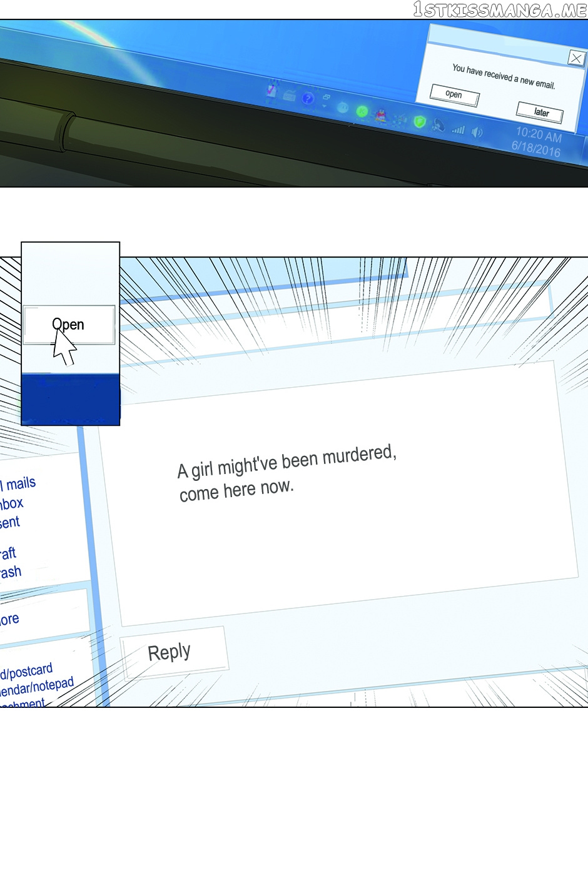Click the 6/18/2016 date in the tray

pos(536,149)
